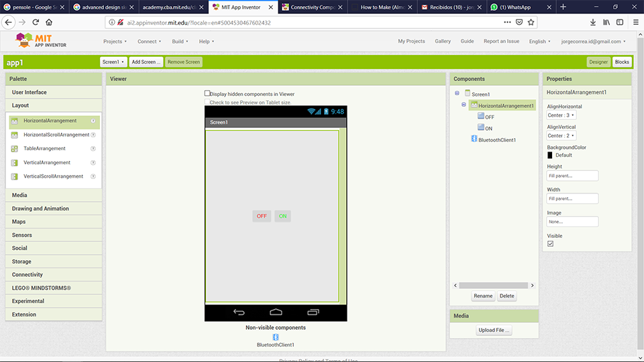The image size is (644, 362).
Task: Switch to Blocks editor
Action: pos(622,62)
